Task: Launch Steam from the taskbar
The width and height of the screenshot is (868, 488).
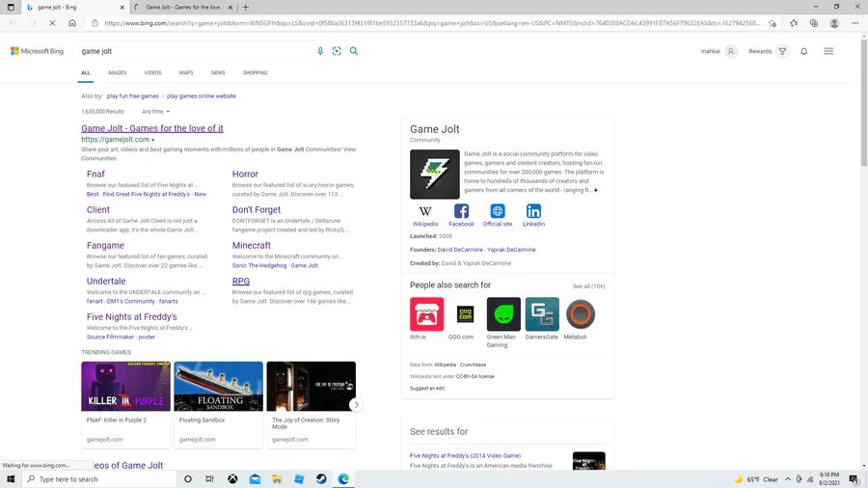Action: [321, 479]
